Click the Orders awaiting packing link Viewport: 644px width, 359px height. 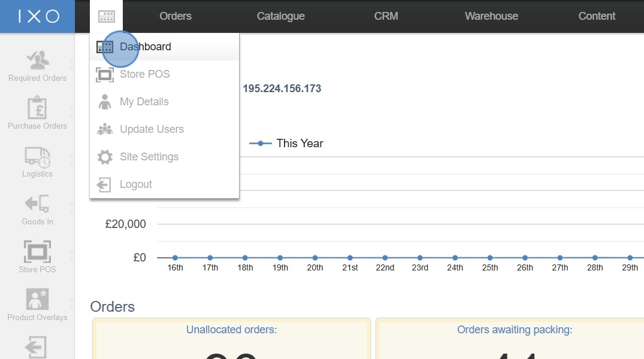click(515, 330)
